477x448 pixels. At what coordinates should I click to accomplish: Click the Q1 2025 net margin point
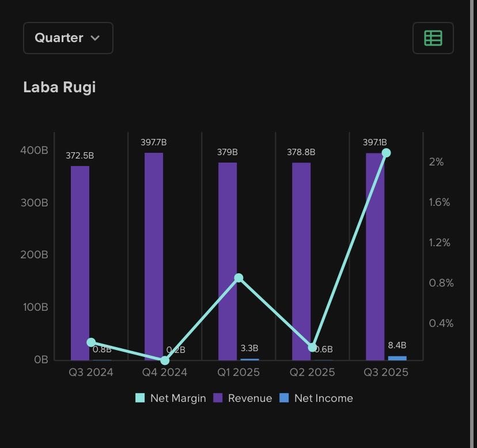pos(239,278)
